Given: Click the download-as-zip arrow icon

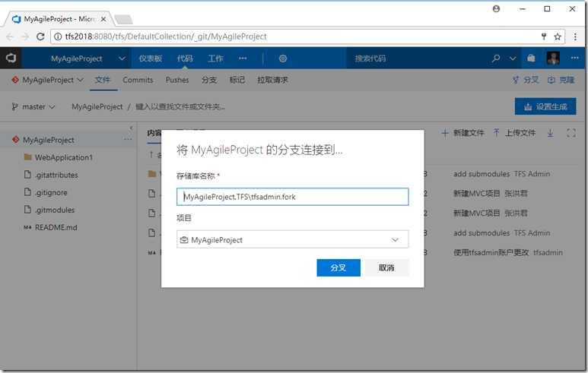Looking at the screenshot, I should click(x=550, y=133).
